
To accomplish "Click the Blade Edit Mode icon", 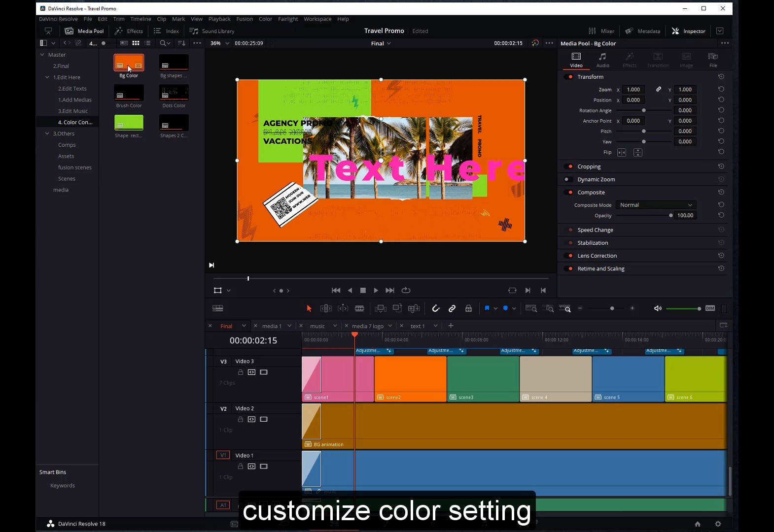I will coord(359,308).
